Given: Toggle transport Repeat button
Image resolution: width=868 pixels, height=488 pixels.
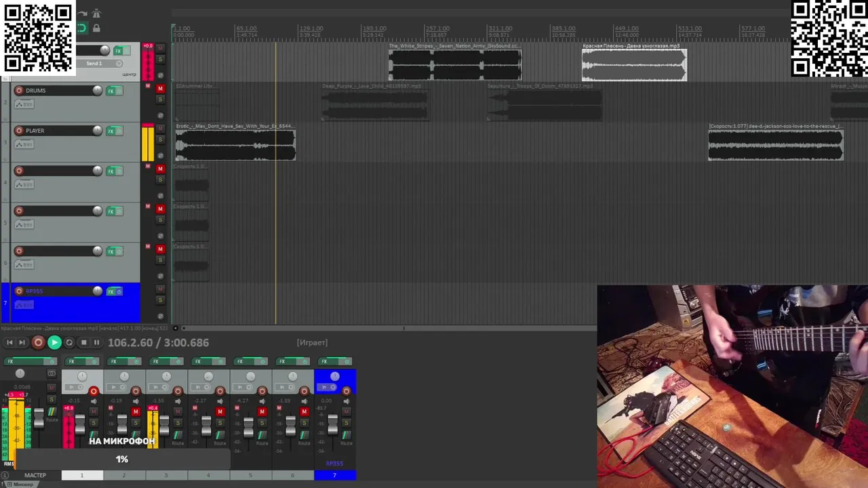Looking at the screenshot, I should [69, 343].
